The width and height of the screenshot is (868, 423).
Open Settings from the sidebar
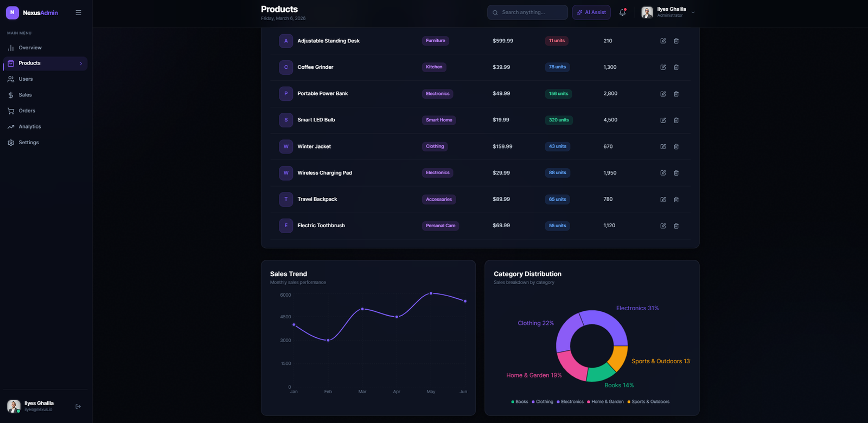29,143
